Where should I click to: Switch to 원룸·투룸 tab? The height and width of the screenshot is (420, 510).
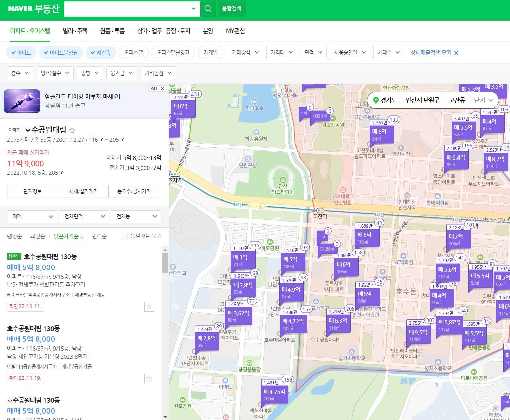(112, 31)
